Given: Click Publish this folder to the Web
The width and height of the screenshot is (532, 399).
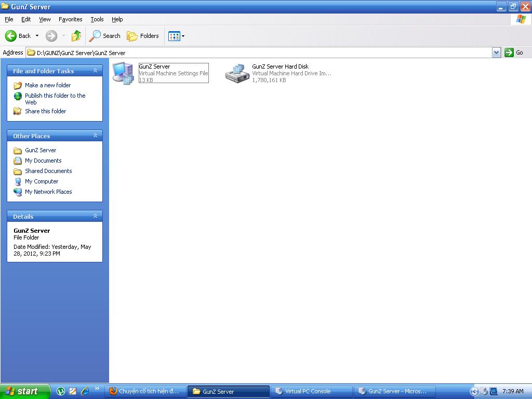Looking at the screenshot, I should [x=55, y=99].
